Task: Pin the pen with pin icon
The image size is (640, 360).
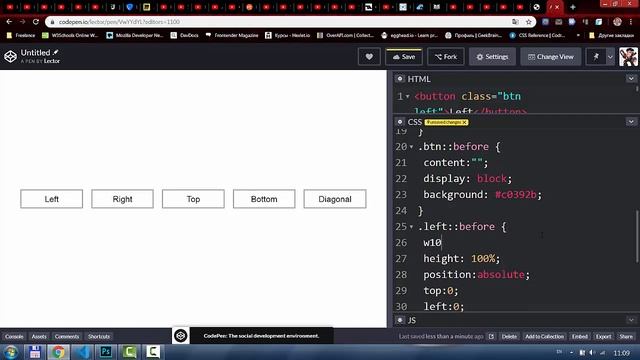Action: coord(596,57)
